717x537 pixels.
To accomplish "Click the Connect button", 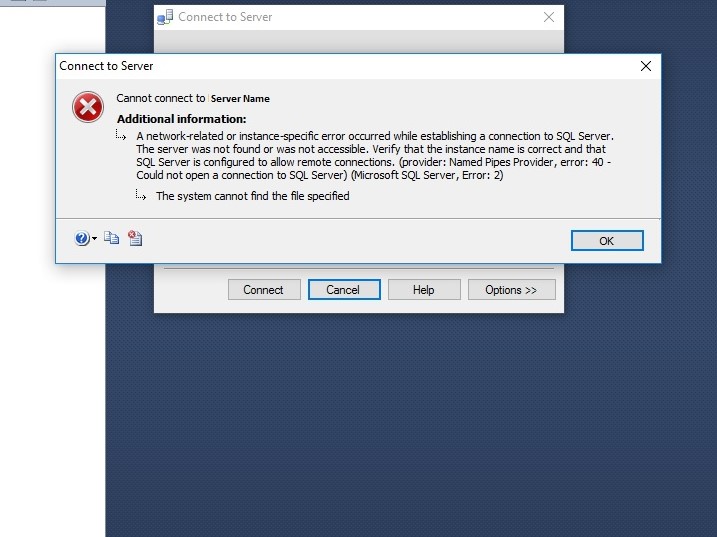I will (264, 290).
